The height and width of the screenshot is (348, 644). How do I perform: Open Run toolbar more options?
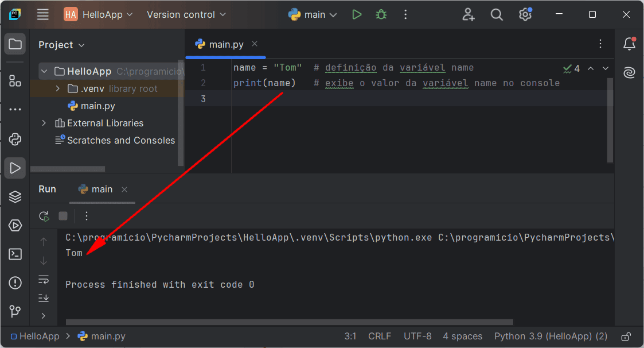click(x=86, y=216)
